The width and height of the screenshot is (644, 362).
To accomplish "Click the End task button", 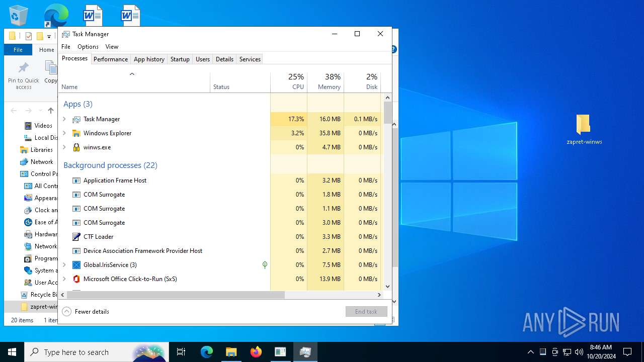I will (366, 312).
